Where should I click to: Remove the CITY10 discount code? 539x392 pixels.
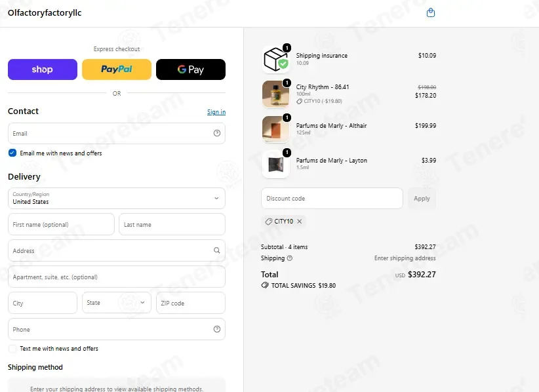300,222
